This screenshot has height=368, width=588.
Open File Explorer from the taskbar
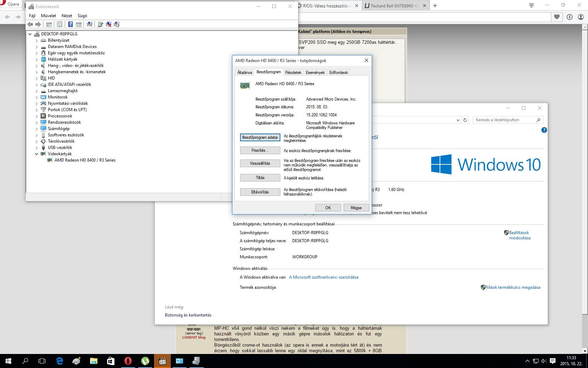tap(93, 361)
